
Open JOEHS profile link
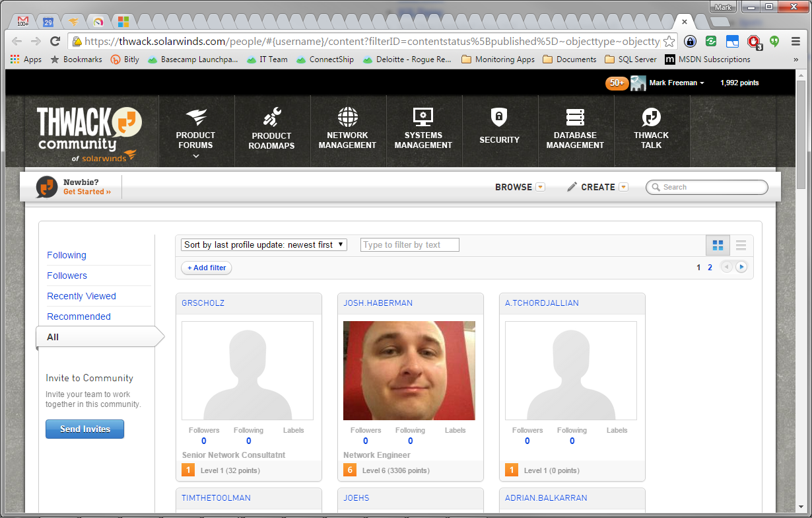[356, 498]
